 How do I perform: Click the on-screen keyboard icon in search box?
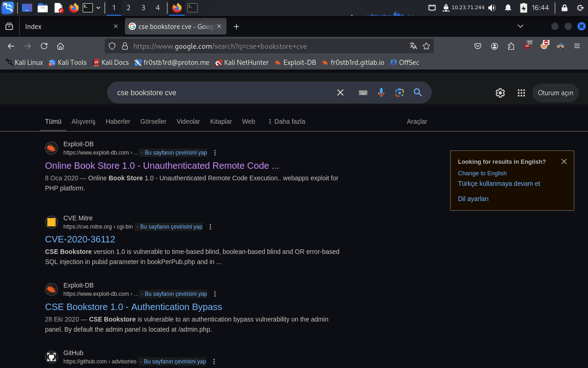click(x=363, y=92)
